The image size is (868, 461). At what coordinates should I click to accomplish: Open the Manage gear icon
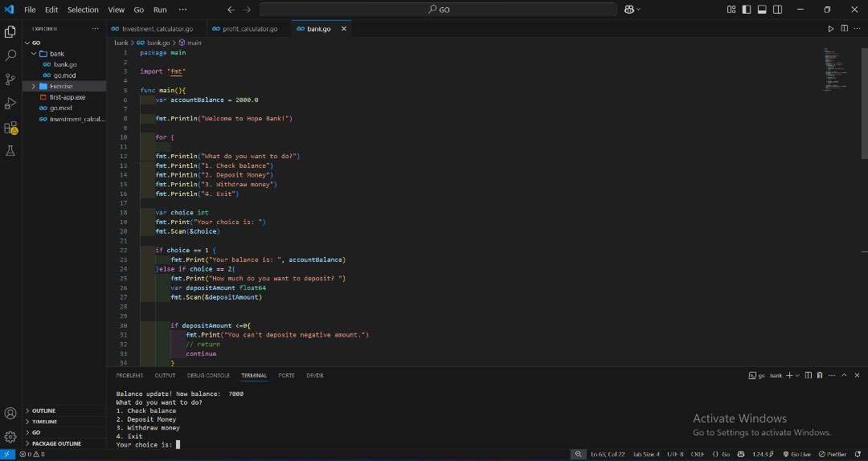[10, 437]
